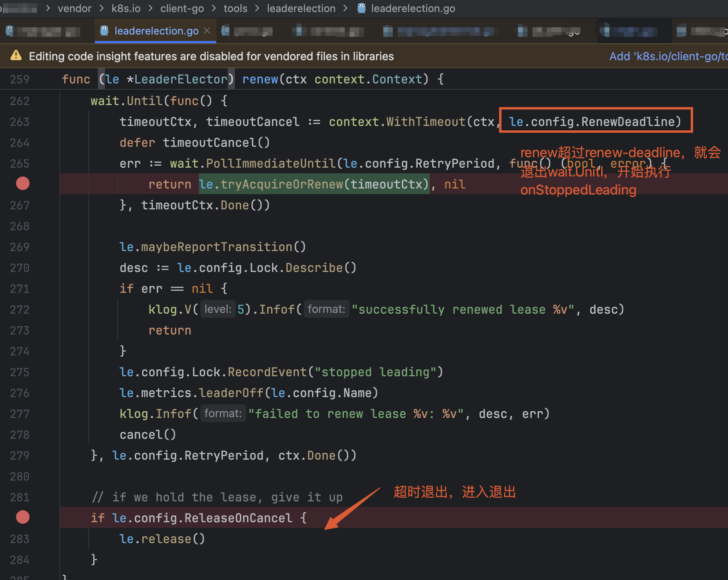The image size is (728, 580).
Task: Click the "failed to renew lease" string
Action: point(356,414)
